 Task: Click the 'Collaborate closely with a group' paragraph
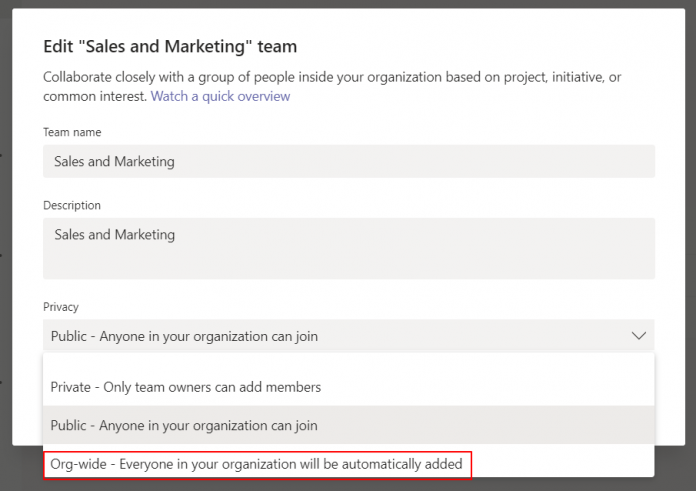(x=332, y=87)
